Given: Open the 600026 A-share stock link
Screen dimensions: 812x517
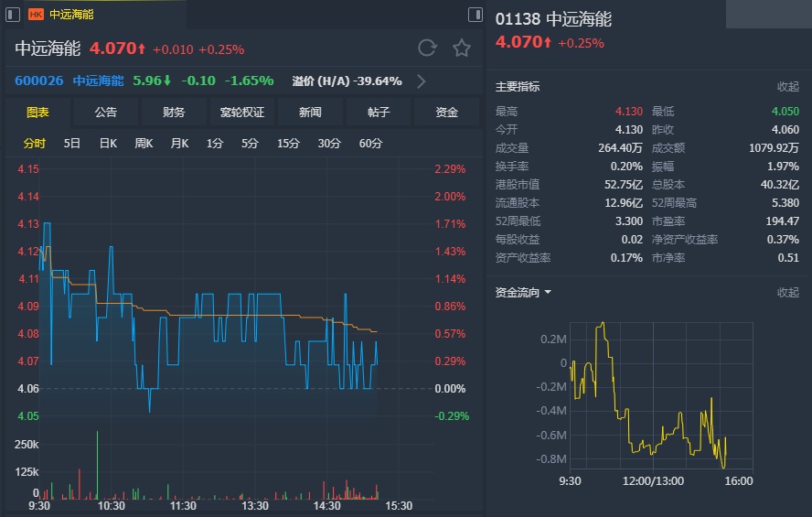Looking at the screenshot, I should coord(38,81).
